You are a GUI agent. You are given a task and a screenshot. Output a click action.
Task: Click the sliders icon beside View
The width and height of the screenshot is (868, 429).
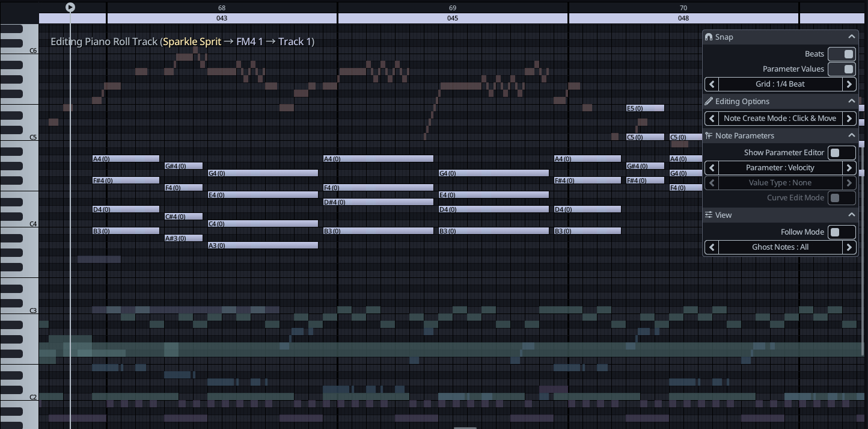click(709, 215)
